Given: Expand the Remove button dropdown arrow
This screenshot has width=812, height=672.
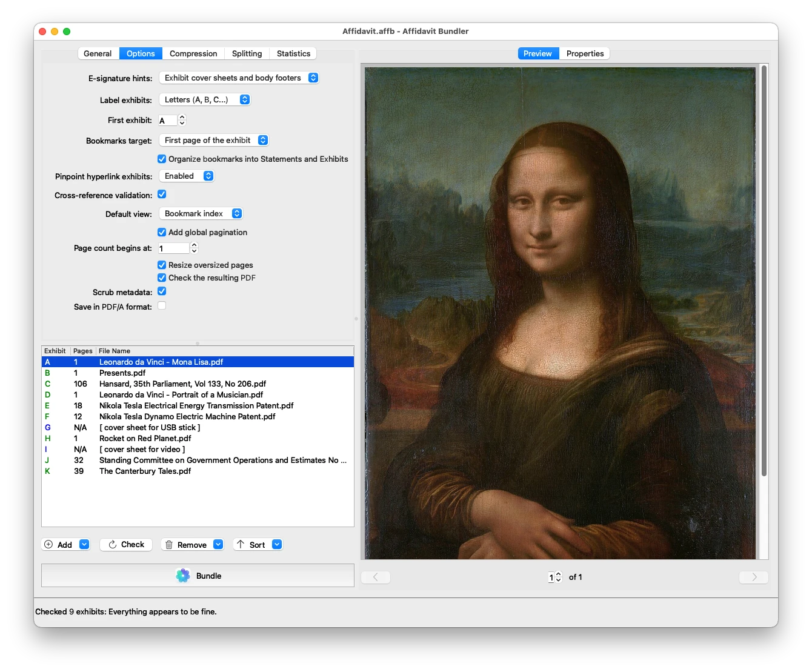Looking at the screenshot, I should pos(218,545).
